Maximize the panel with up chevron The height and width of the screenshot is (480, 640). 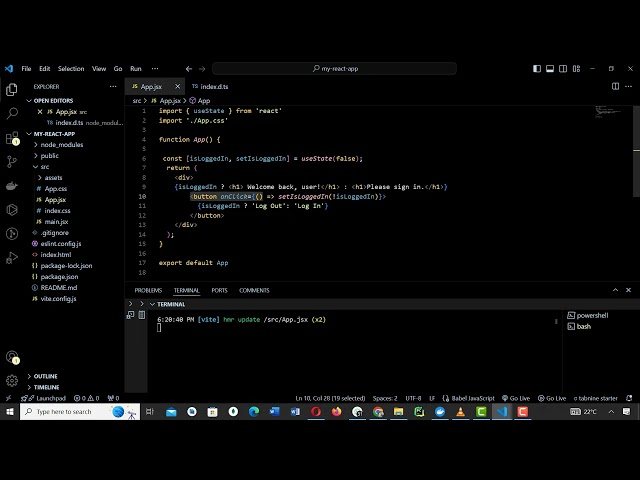point(615,290)
